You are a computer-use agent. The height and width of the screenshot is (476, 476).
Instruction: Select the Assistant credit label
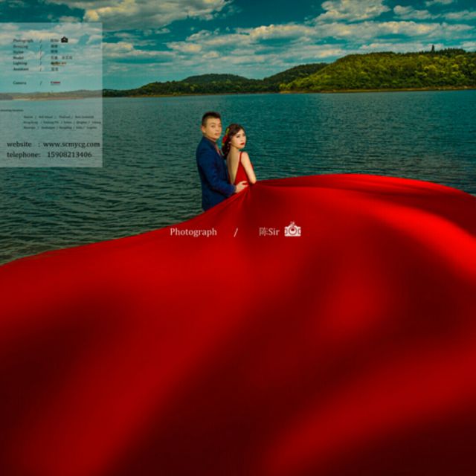(x=21, y=68)
